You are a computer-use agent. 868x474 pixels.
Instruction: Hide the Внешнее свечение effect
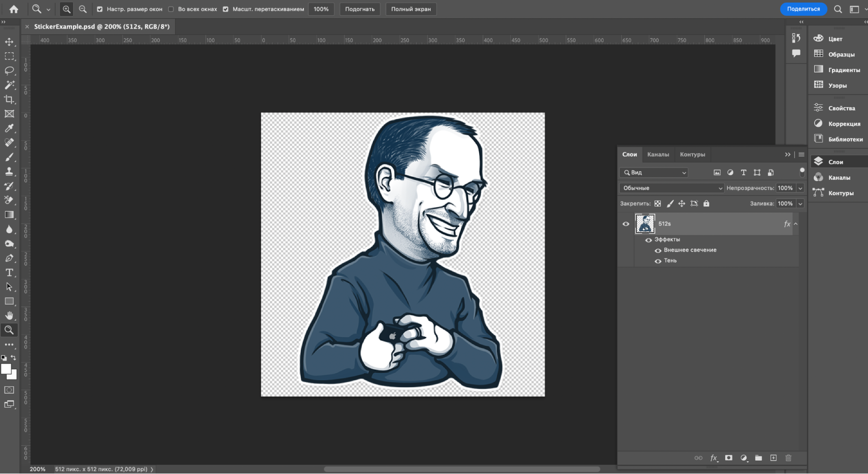[658, 250]
